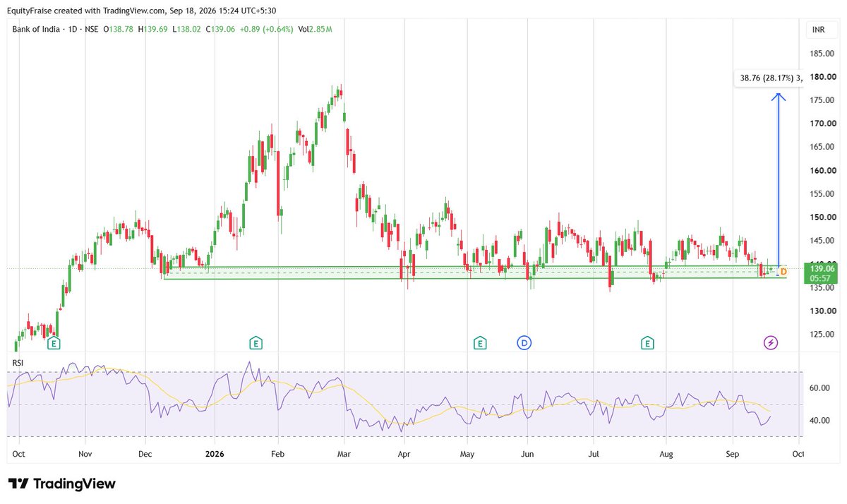Click the 185.00 price axis label

tap(823, 54)
